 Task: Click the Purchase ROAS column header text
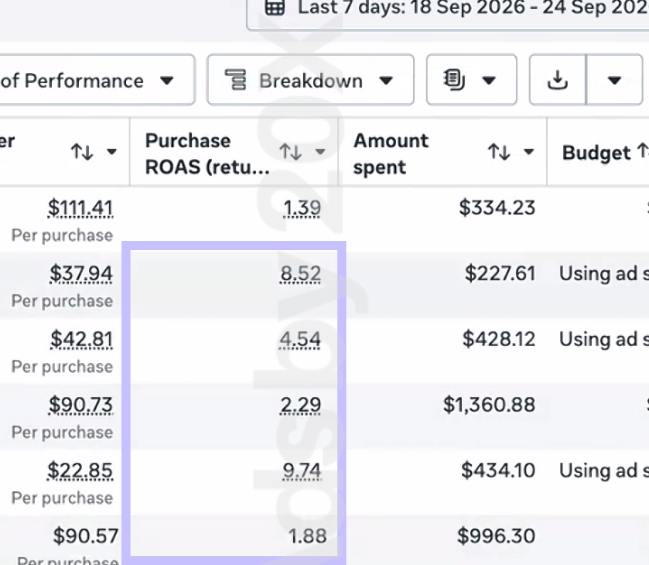[207, 154]
